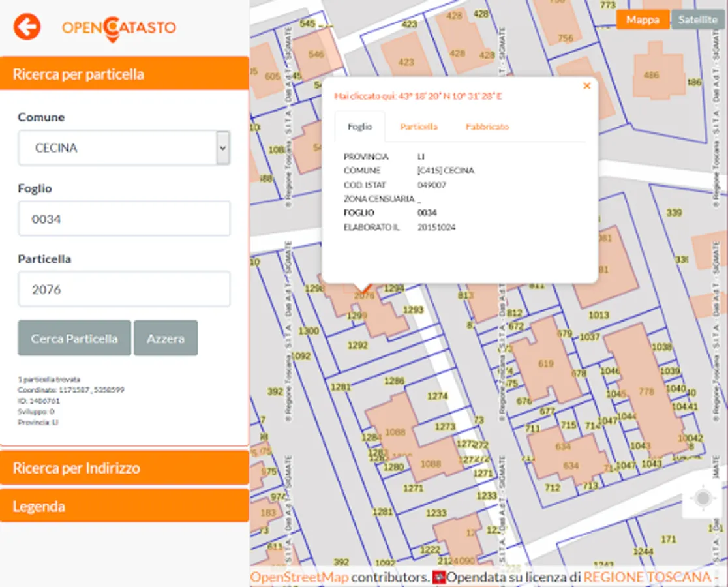Screen dimensions: 728x587
Task: Collapse the Ricerca per particella header
Action: pyautogui.click(x=125, y=74)
